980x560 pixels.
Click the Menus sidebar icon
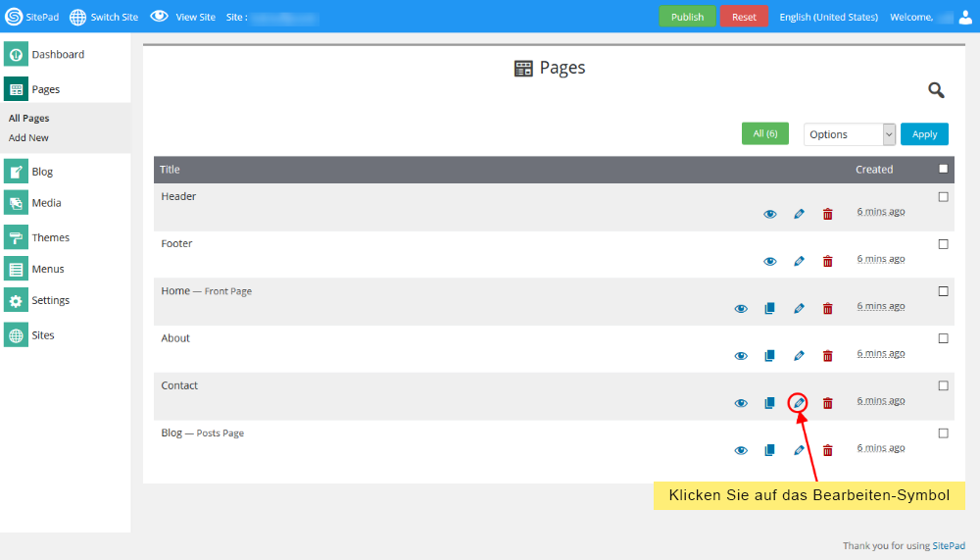pos(16,269)
